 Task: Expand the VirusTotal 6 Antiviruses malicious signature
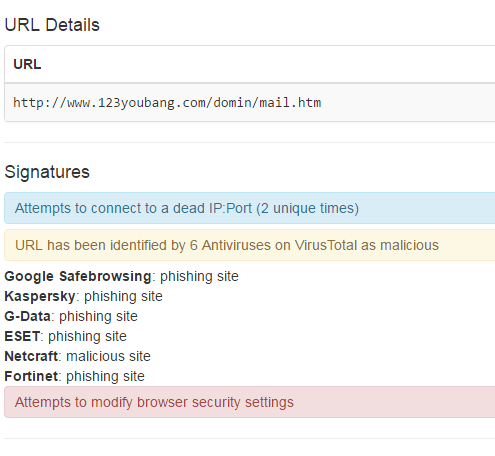tap(249, 245)
